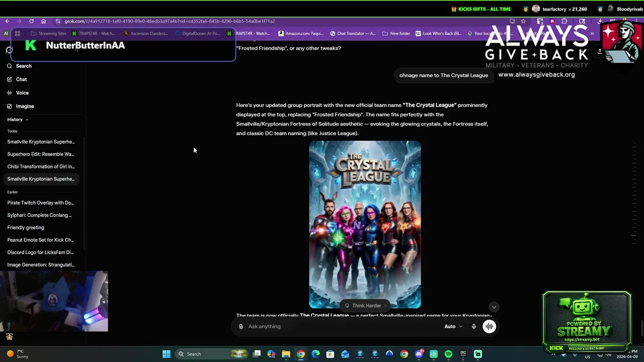
Task: Open 'Sylphari: Complete Conlang' chat
Action: tap(41, 215)
